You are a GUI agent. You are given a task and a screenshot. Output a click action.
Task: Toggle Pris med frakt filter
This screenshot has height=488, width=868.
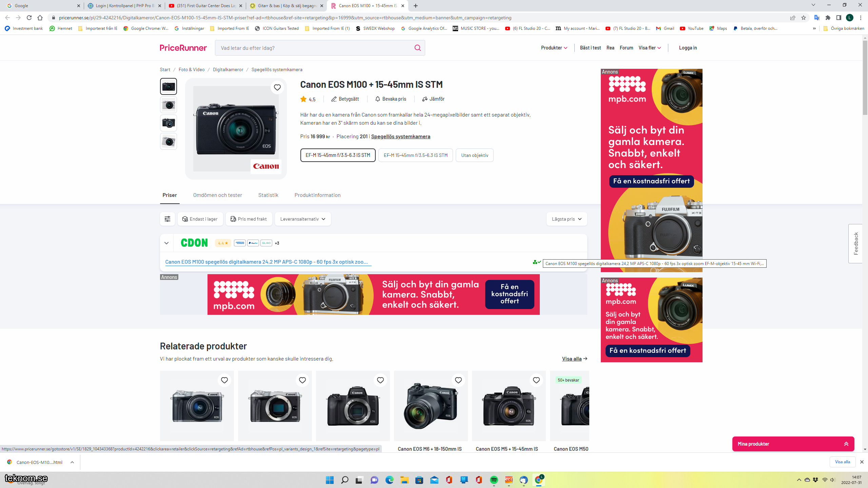click(249, 219)
